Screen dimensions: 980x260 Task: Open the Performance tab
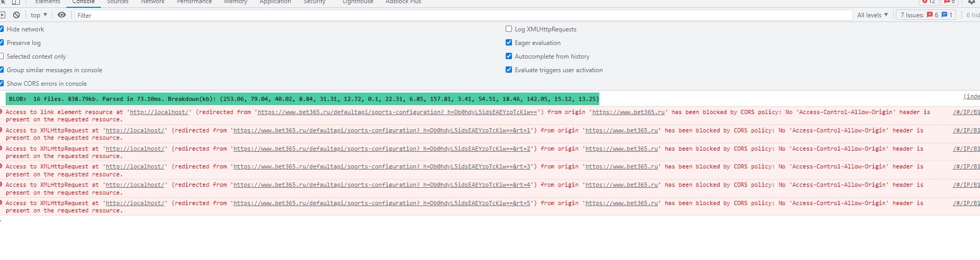(195, 2)
